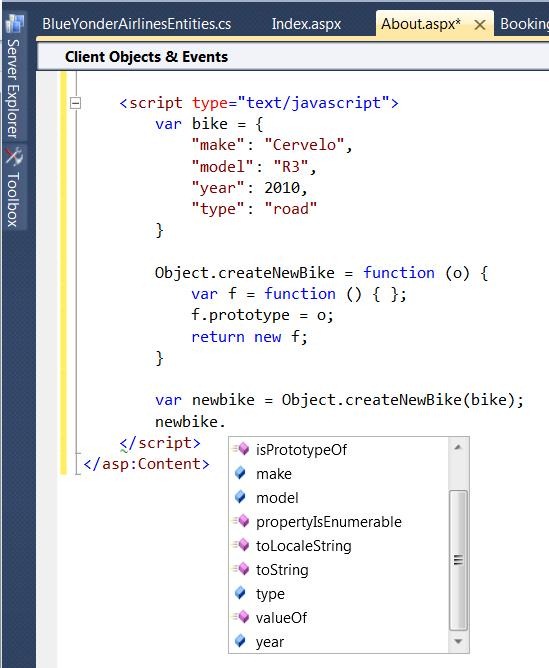Screen dimensions: 549x668
Task: Click the closing </asp:Content> tag
Action: (x=147, y=464)
